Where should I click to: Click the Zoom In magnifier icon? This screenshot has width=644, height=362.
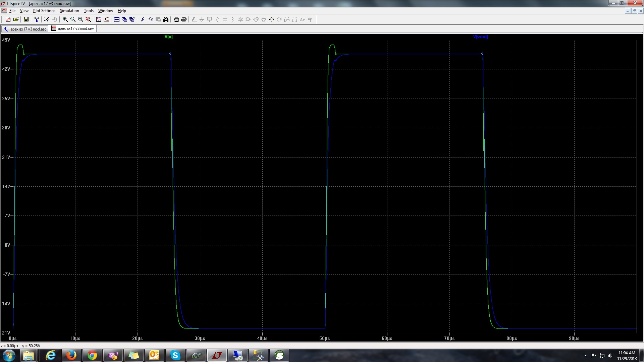point(65,19)
